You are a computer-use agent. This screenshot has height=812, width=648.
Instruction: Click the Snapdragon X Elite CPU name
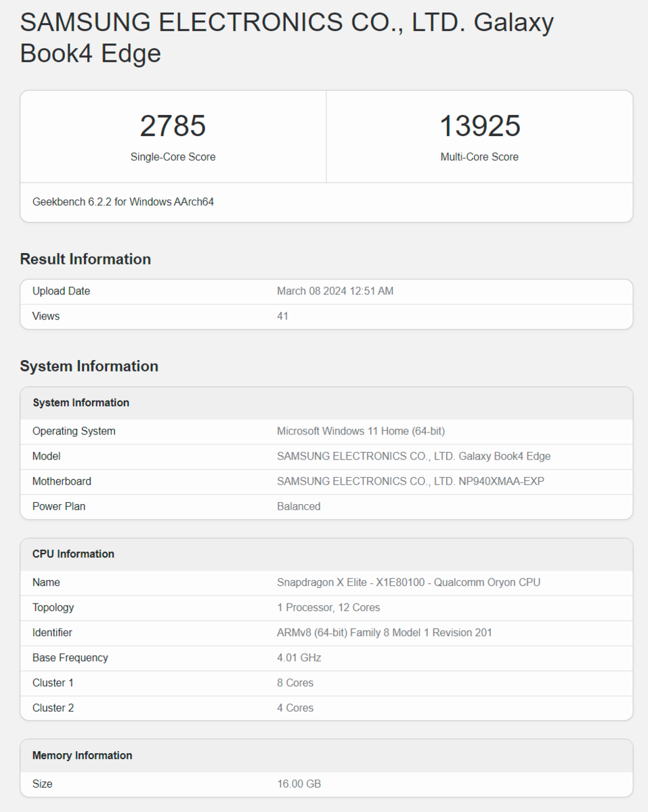point(408,582)
